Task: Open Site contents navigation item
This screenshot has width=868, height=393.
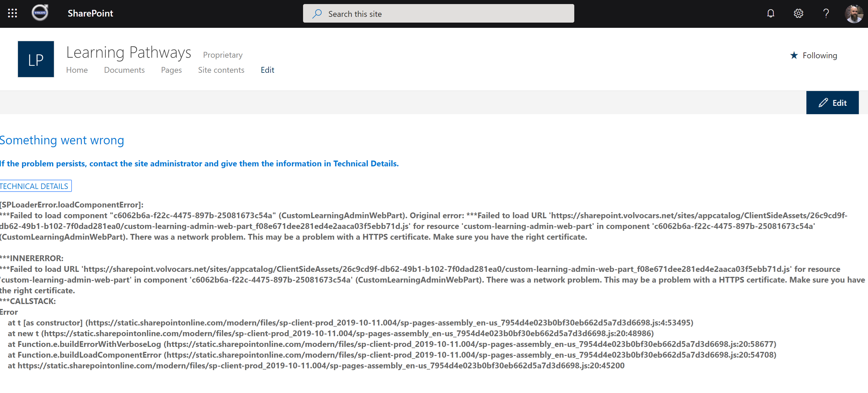Action: pyautogui.click(x=221, y=70)
